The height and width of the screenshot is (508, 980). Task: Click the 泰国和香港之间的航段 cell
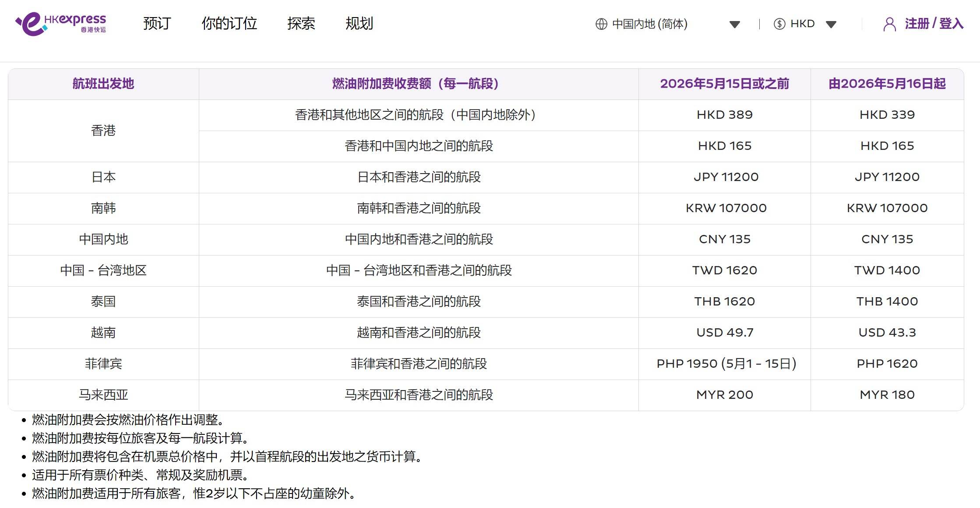pyautogui.click(x=419, y=302)
